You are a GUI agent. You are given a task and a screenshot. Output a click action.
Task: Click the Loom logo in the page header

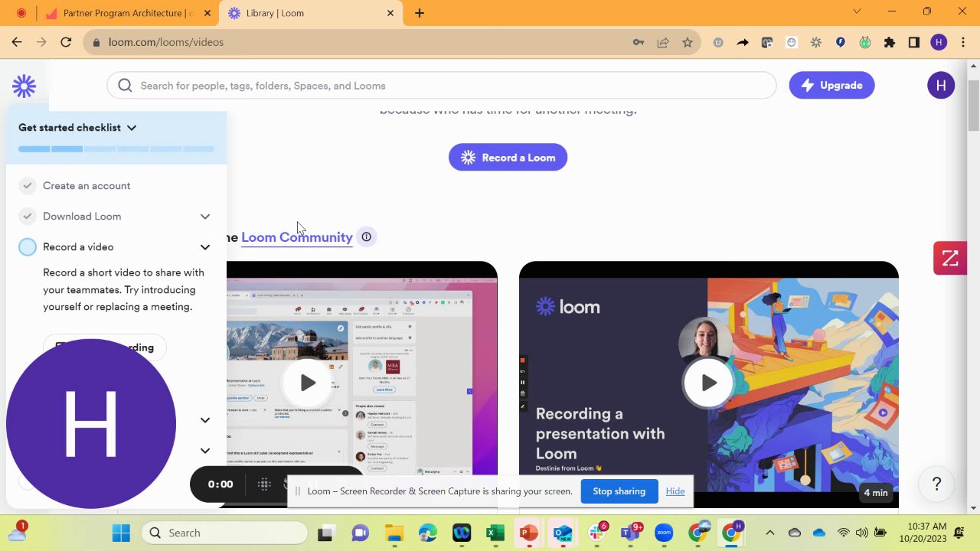pyautogui.click(x=24, y=86)
